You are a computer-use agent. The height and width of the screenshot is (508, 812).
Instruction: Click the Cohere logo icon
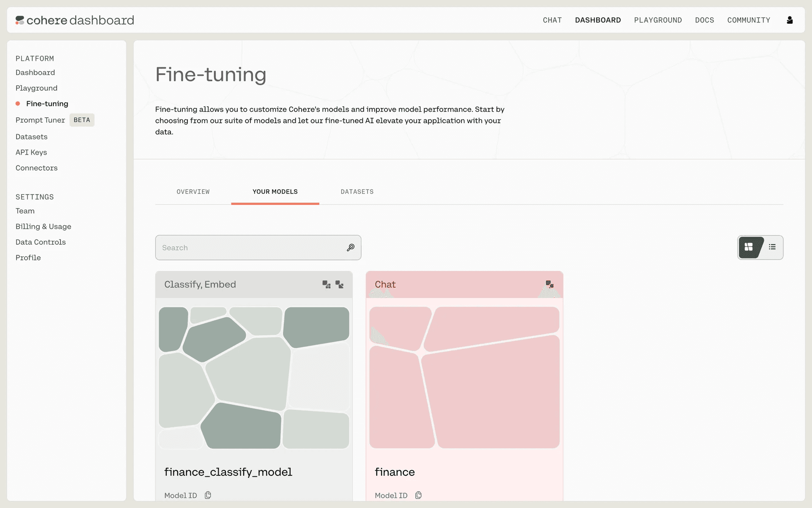coord(20,20)
